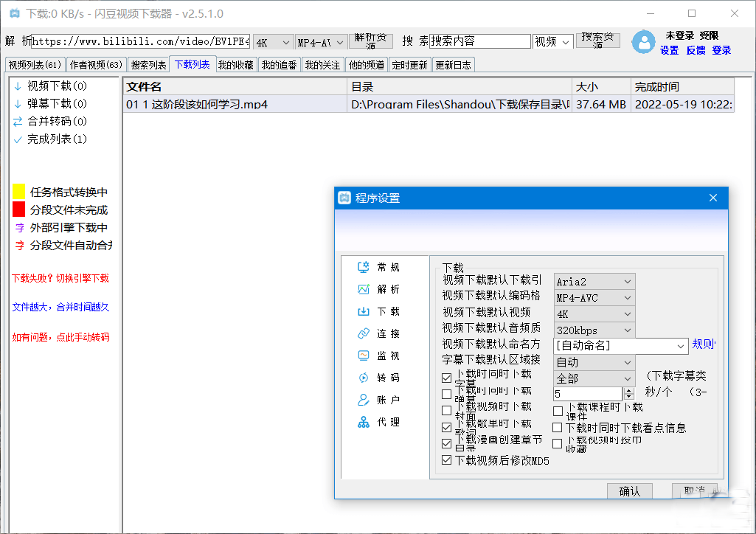Select the 下载 (Download) settings icon

[363, 311]
